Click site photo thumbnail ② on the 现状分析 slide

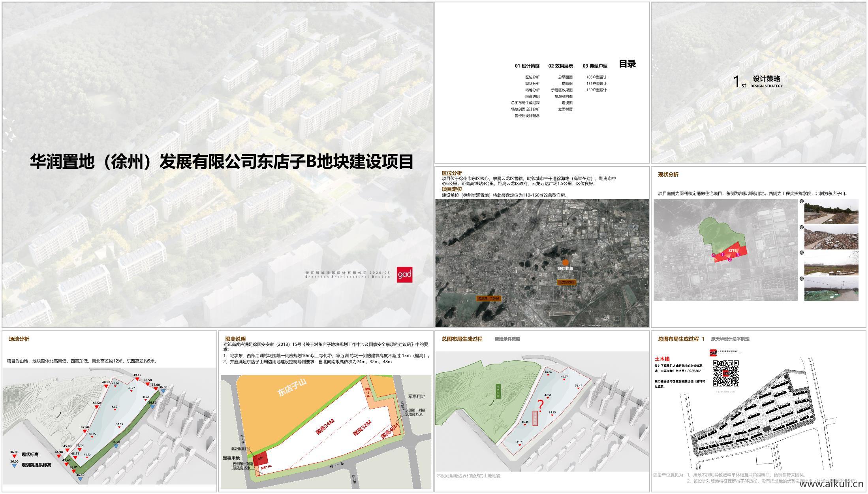pyautogui.click(x=830, y=238)
